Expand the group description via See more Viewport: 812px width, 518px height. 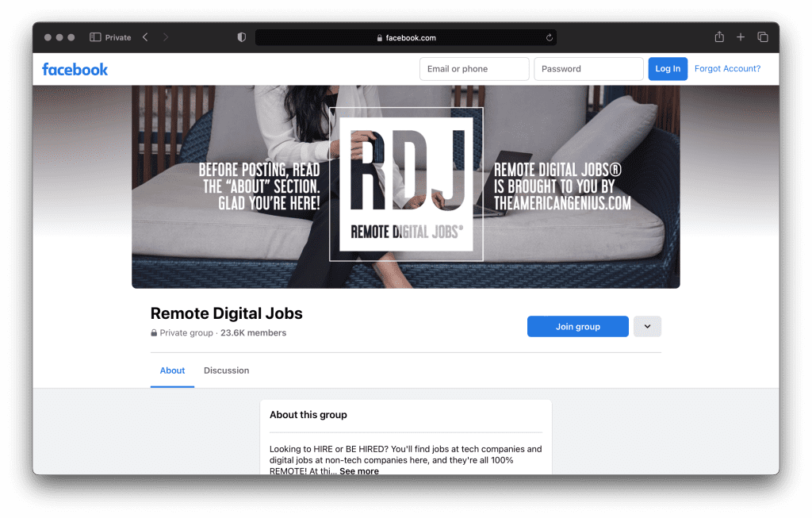click(x=358, y=471)
